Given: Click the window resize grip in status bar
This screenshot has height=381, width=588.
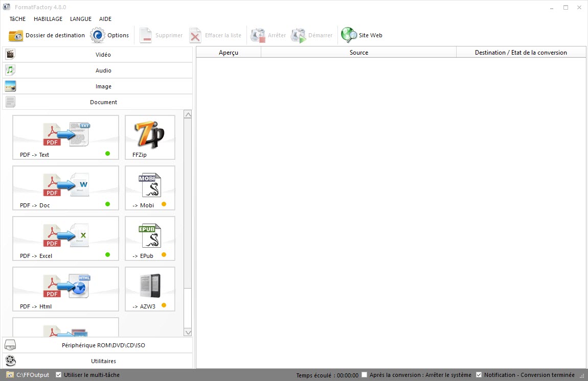Looking at the screenshot, I should pyautogui.click(x=582, y=377).
